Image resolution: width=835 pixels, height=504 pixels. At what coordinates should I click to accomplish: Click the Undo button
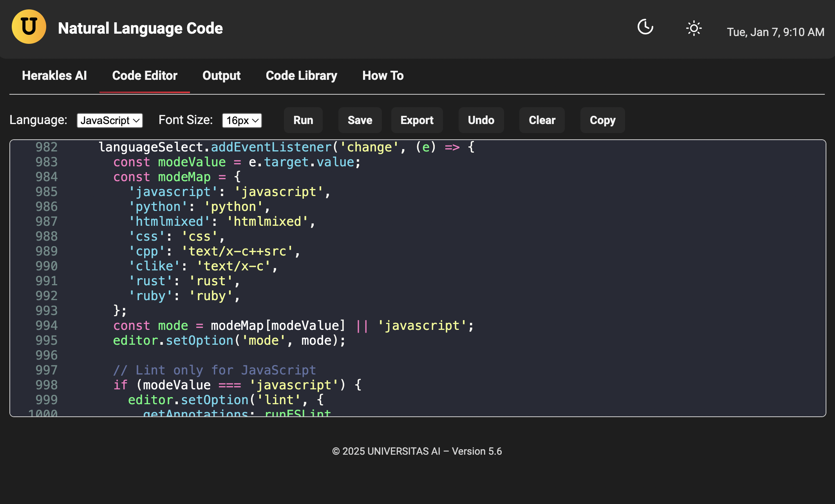point(481,120)
